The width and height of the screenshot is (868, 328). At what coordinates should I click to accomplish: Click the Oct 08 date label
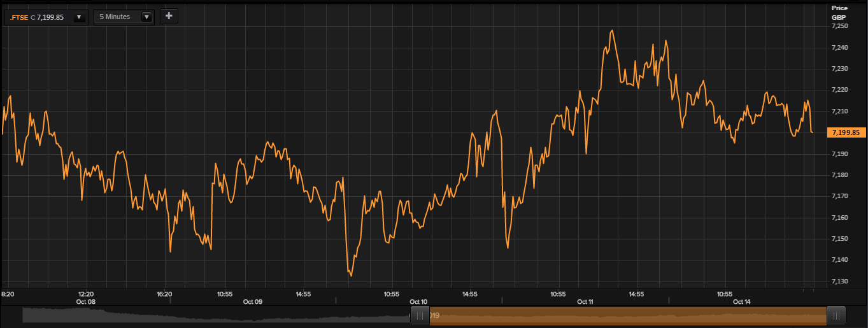(85, 302)
